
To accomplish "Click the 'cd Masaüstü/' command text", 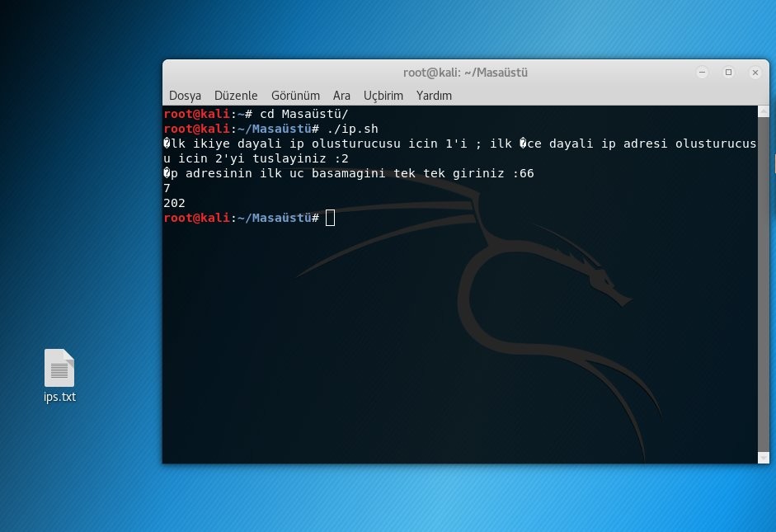I will (303, 114).
